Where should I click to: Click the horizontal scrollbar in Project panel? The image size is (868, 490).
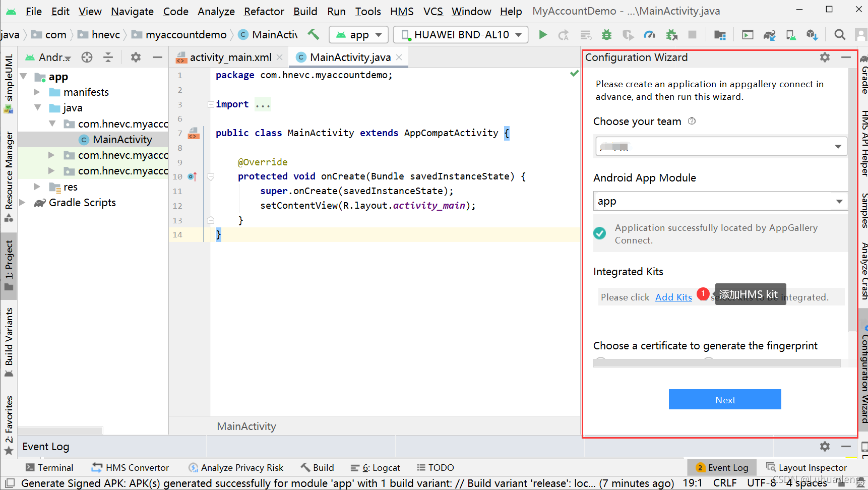(60, 431)
